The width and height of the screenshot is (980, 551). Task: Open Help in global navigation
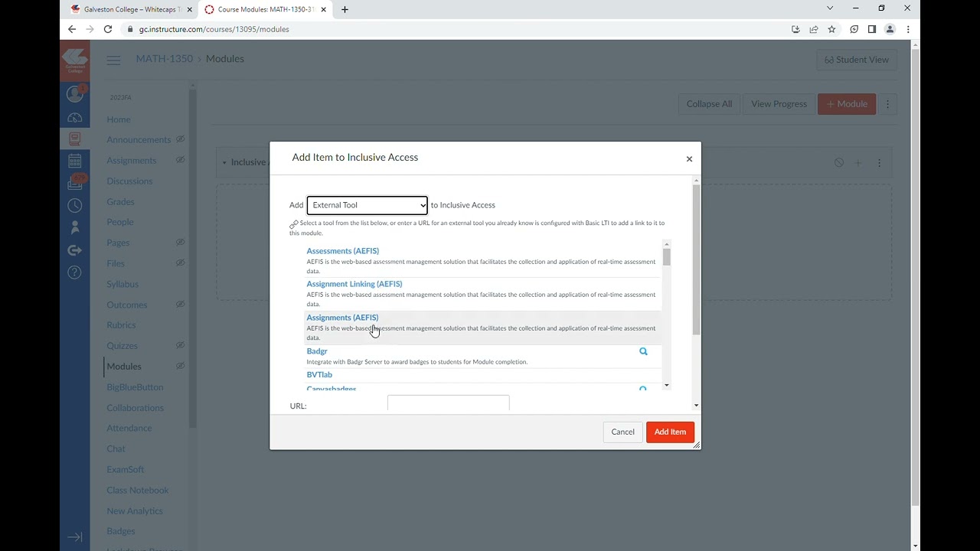coord(75,272)
